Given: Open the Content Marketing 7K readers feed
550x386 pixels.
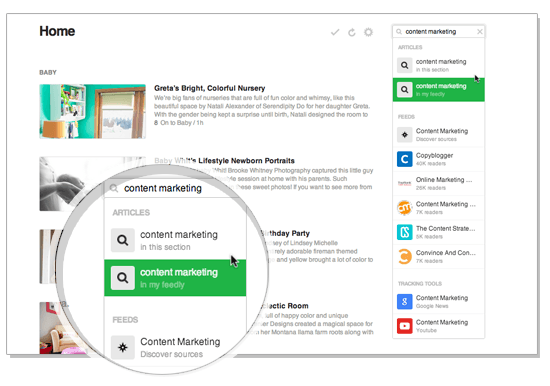Looking at the screenshot, I should click(438, 208).
